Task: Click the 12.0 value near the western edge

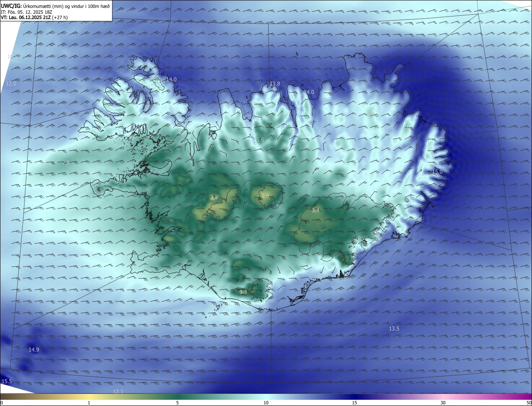Action: pyautogui.click(x=11, y=83)
